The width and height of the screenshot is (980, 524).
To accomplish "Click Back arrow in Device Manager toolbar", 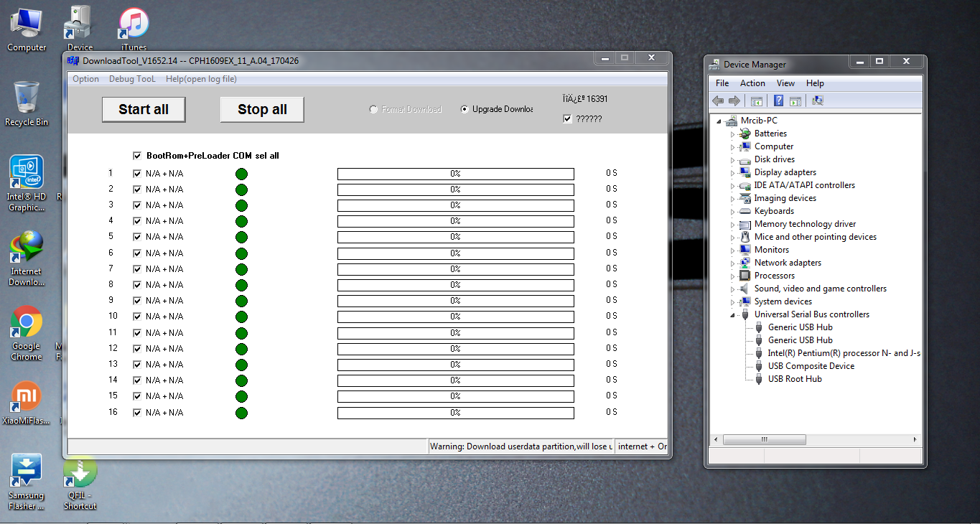I will [717, 101].
